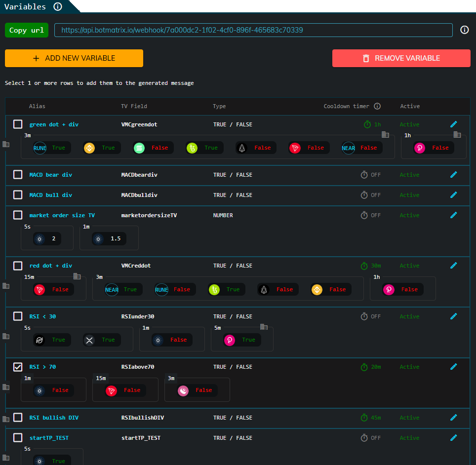
Task: Click the REMOVE VARIABLE button
Action: point(401,58)
